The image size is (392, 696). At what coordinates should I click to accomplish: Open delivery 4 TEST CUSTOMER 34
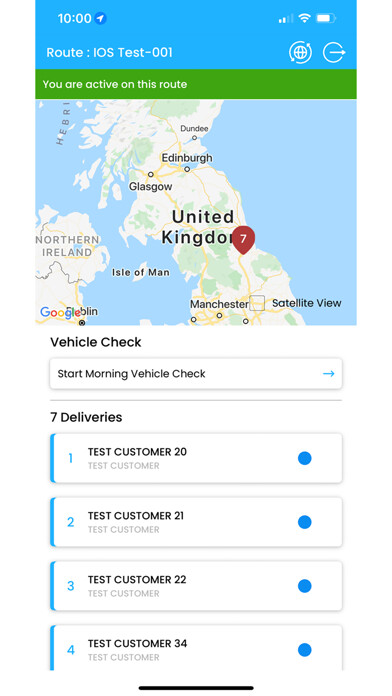tap(196, 648)
